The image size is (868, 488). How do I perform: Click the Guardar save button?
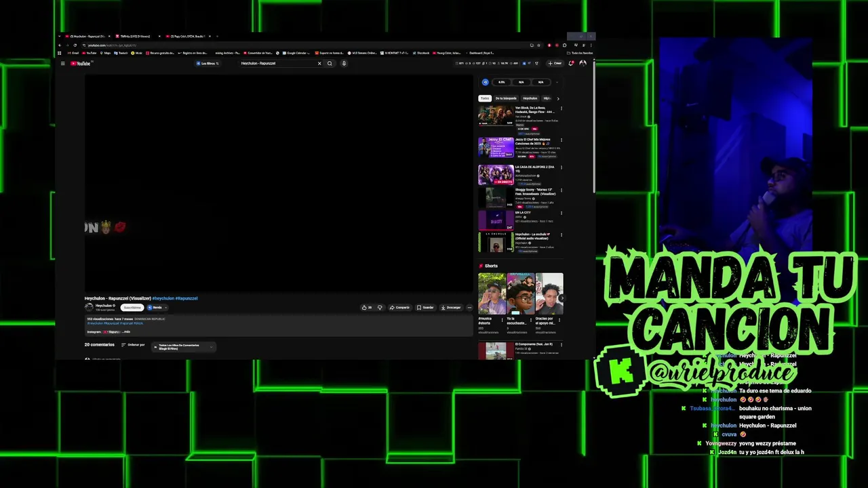tap(425, 308)
